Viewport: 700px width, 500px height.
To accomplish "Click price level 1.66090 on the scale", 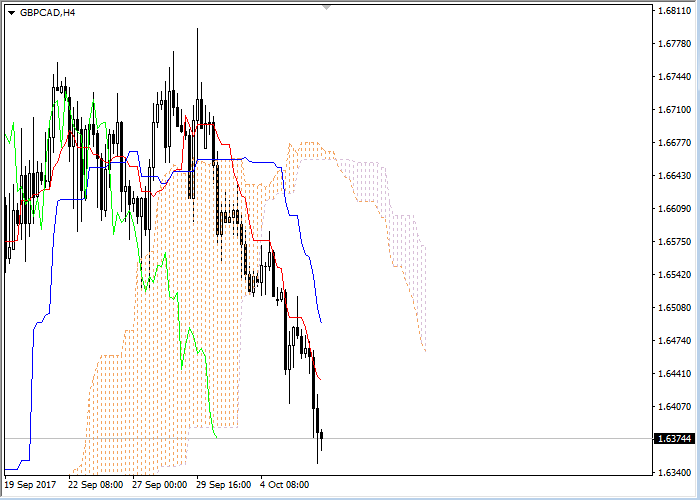I will 674,209.
